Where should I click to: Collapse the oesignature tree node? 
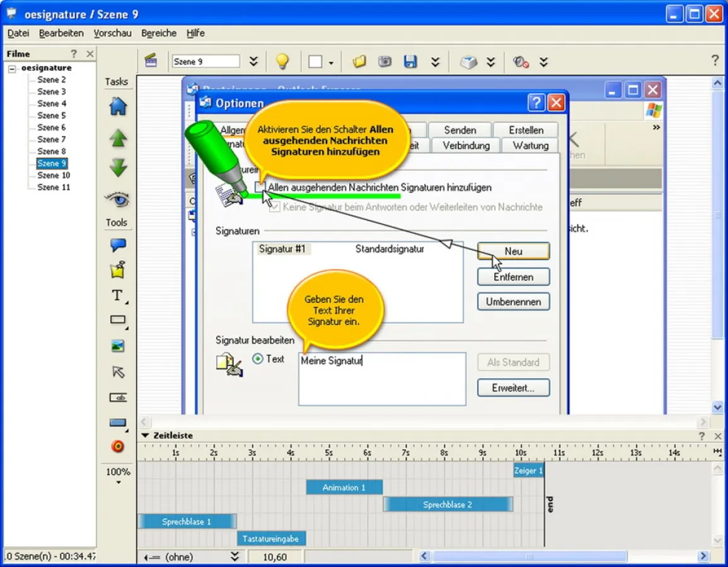12,68
